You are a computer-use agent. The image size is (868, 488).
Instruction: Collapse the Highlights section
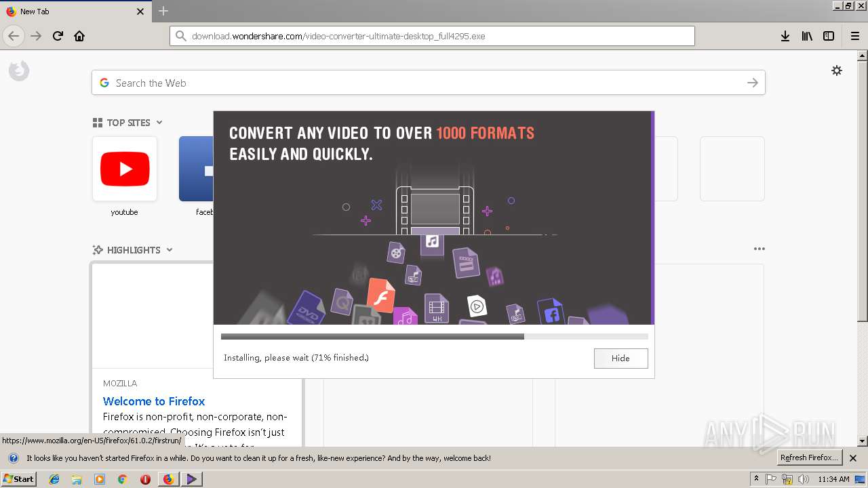pyautogui.click(x=170, y=250)
